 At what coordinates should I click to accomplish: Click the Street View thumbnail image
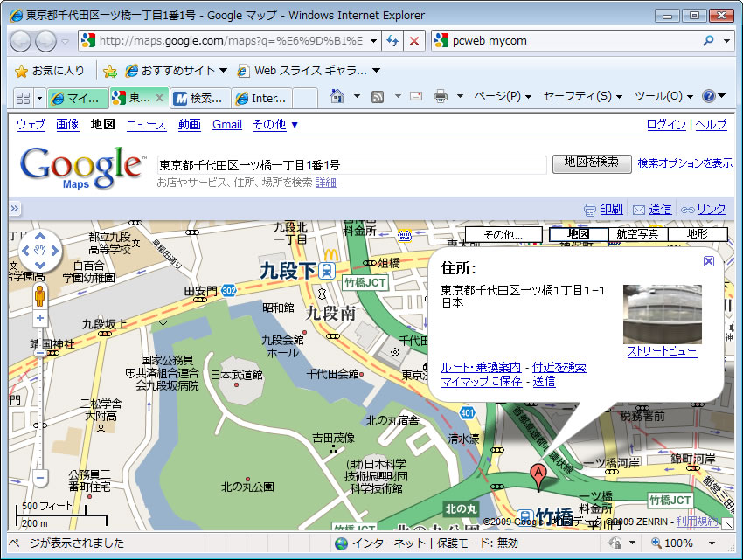[662, 315]
